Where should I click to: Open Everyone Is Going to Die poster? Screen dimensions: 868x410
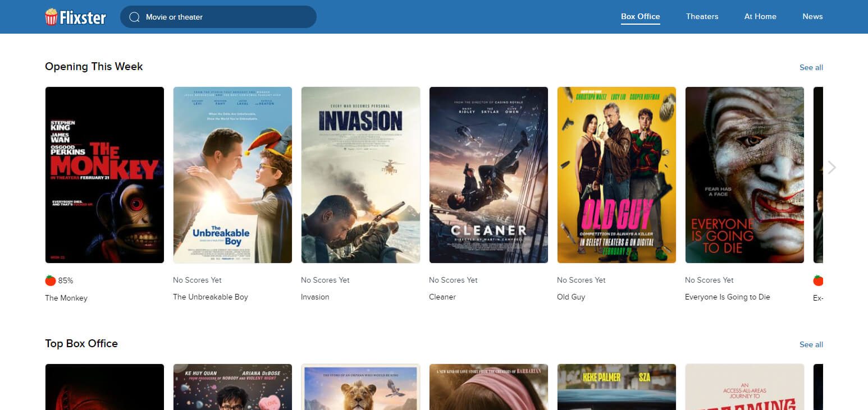[744, 175]
